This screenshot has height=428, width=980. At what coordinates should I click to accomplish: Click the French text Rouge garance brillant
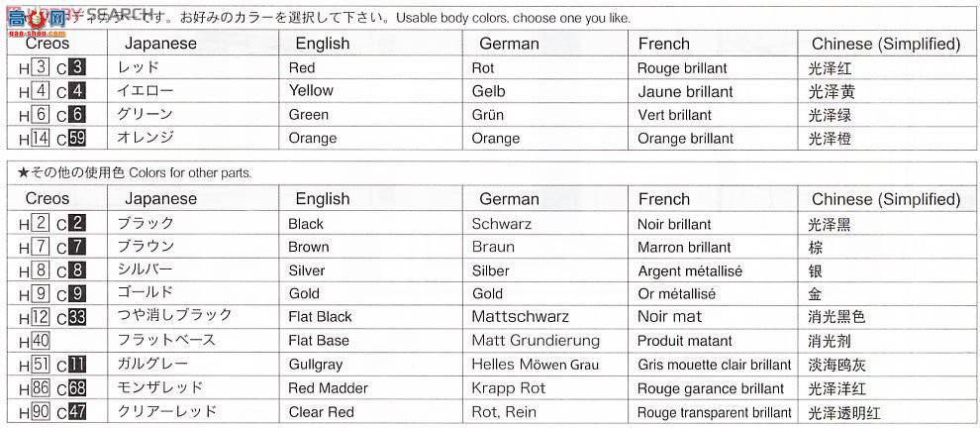coord(711,388)
